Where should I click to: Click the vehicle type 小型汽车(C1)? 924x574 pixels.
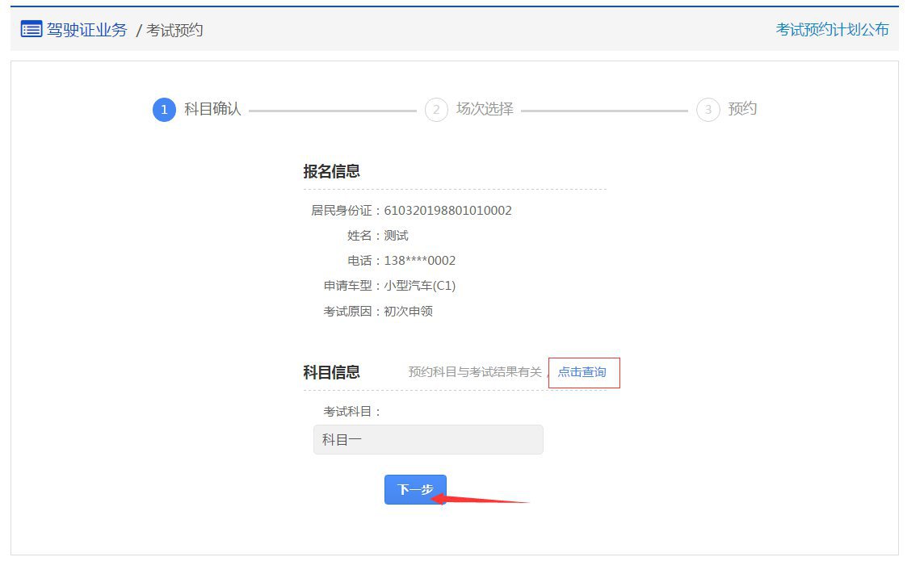point(419,286)
